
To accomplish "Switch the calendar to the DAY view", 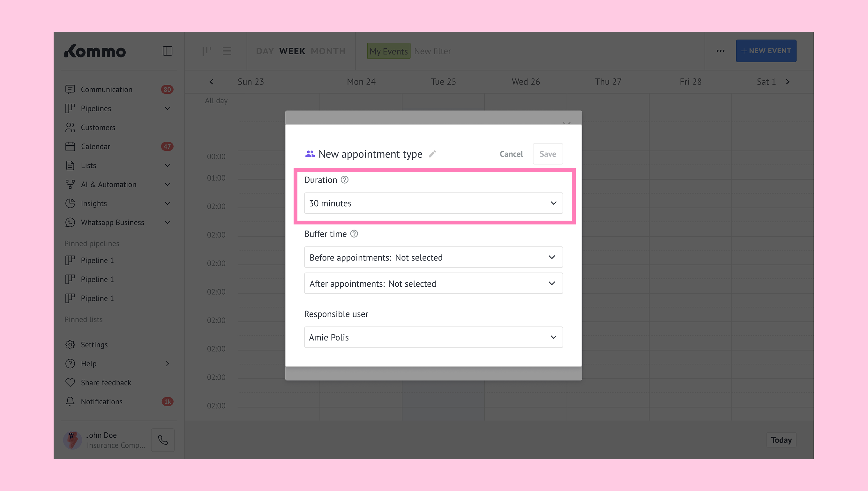I will click(x=265, y=51).
